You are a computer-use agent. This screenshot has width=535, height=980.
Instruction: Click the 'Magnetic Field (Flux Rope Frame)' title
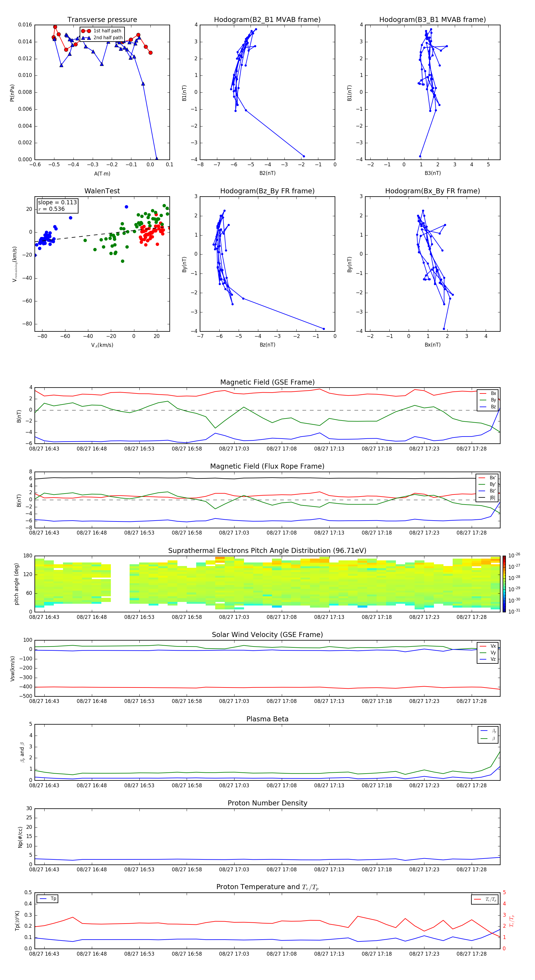(x=267, y=467)
